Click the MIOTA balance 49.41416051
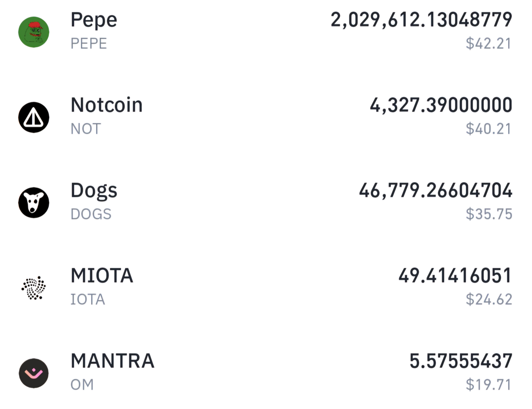The image size is (532, 409). [455, 276]
